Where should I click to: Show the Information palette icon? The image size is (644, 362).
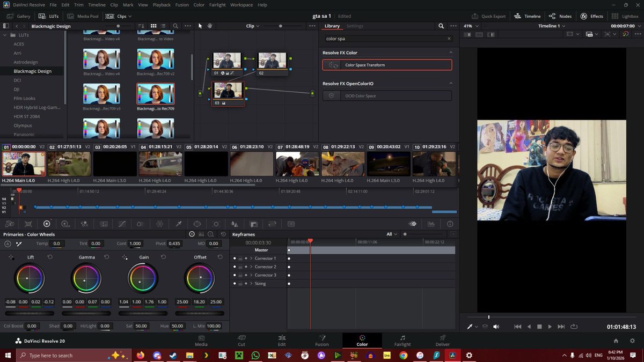450,224
